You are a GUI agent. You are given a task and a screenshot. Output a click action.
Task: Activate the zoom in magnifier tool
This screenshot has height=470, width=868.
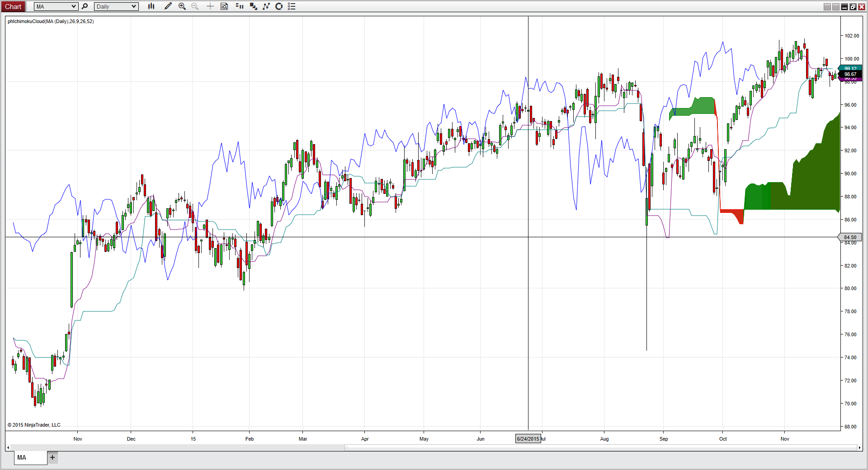pyautogui.click(x=182, y=6)
